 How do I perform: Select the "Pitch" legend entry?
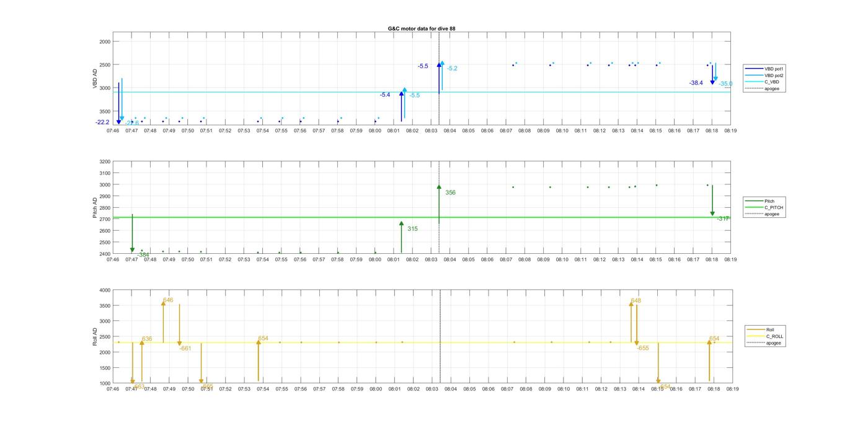click(x=764, y=201)
